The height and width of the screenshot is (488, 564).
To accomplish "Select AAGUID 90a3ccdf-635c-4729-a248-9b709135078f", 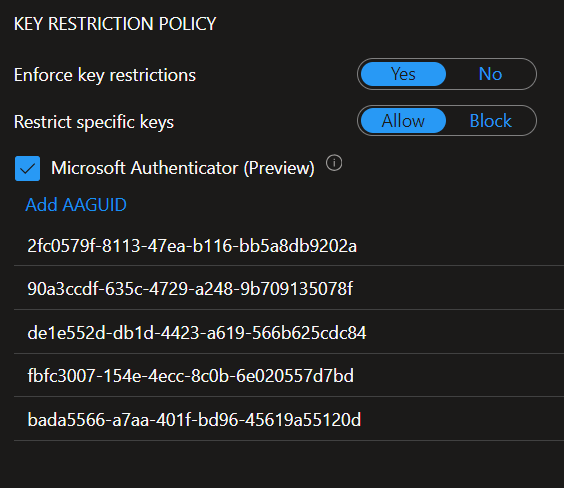I will (x=289, y=288).
